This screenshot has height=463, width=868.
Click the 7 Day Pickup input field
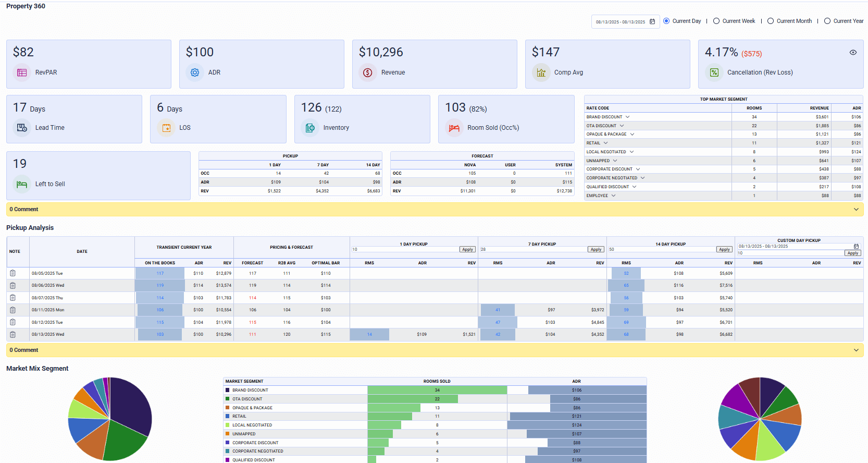pyautogui.click(x=534, y=250)
